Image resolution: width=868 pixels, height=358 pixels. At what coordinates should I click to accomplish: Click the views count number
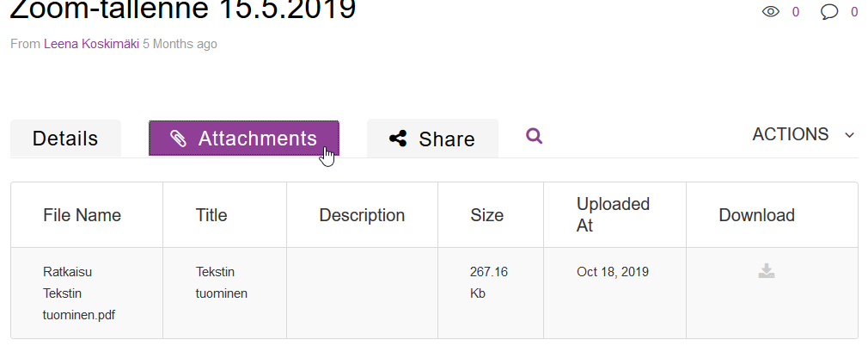click(x=796, y=12)
